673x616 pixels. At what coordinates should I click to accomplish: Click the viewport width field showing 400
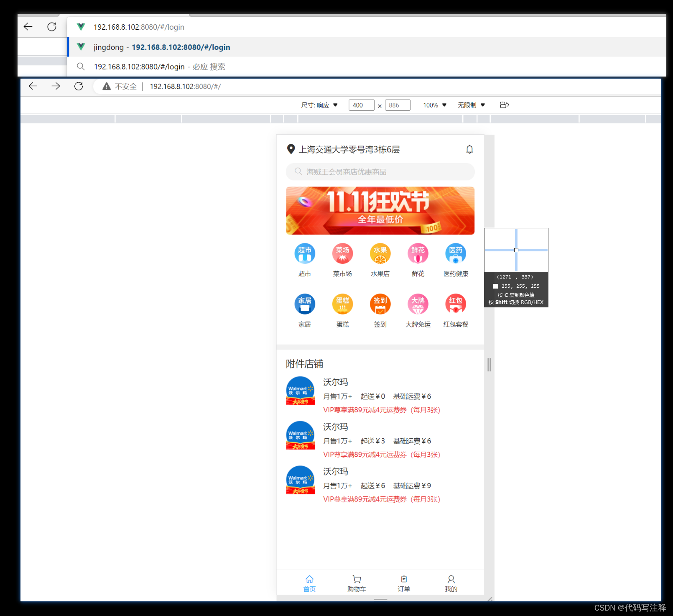[x=362, y=105]
